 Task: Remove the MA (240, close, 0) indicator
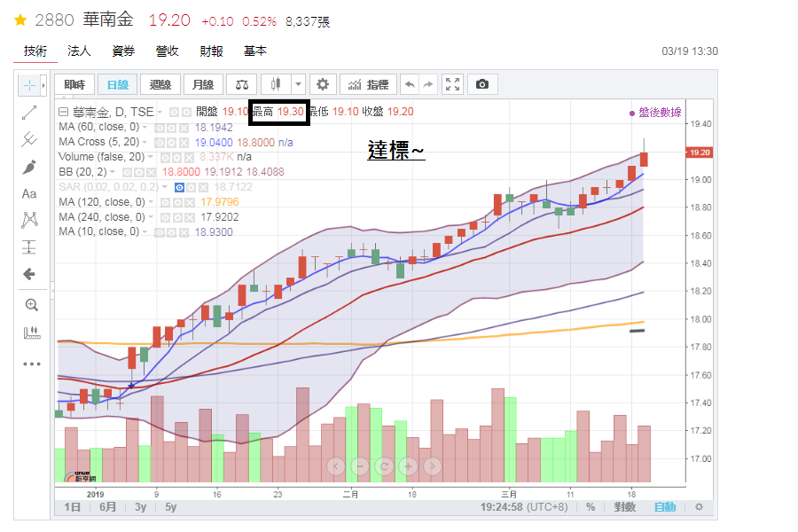(x=190, y=217)
